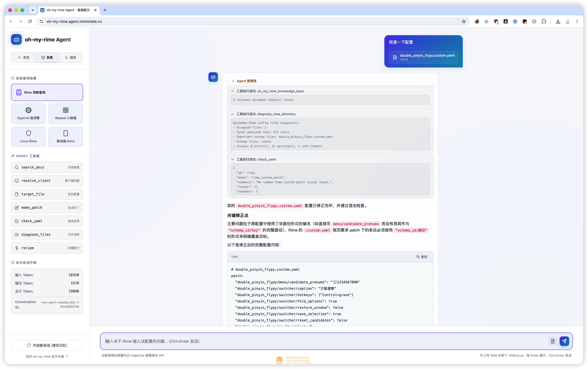
Task: Open the make_patch 生成补丁 tool
Action: point(47,208)
